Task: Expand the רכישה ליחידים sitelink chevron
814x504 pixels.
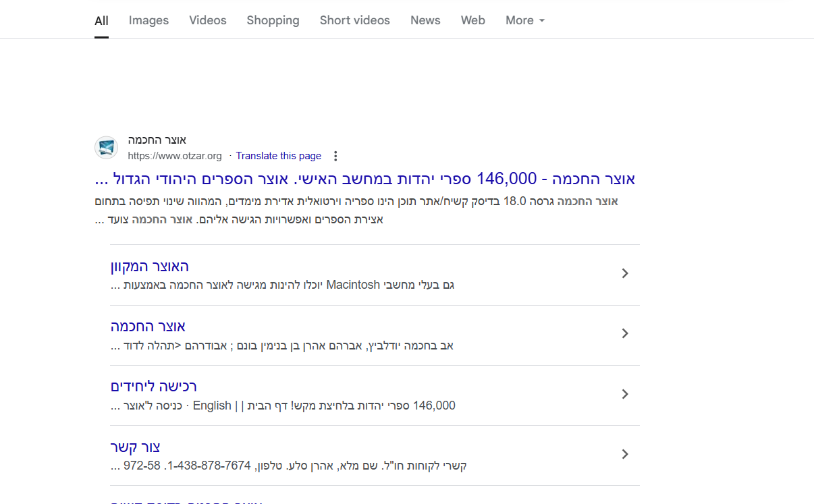Action: tap(625, 394)
